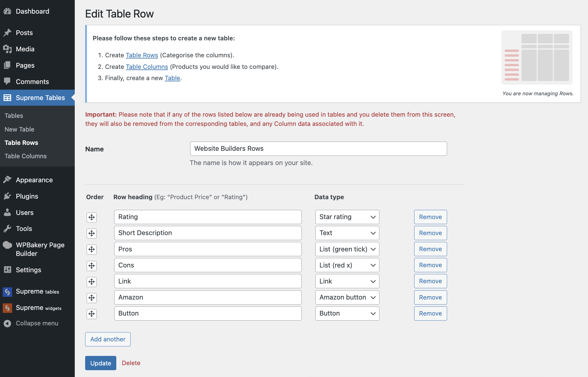The height and width of the screenshot is (377, 588).
Task: Click the Supreme widgets logo icon
Action: point(7,308)
